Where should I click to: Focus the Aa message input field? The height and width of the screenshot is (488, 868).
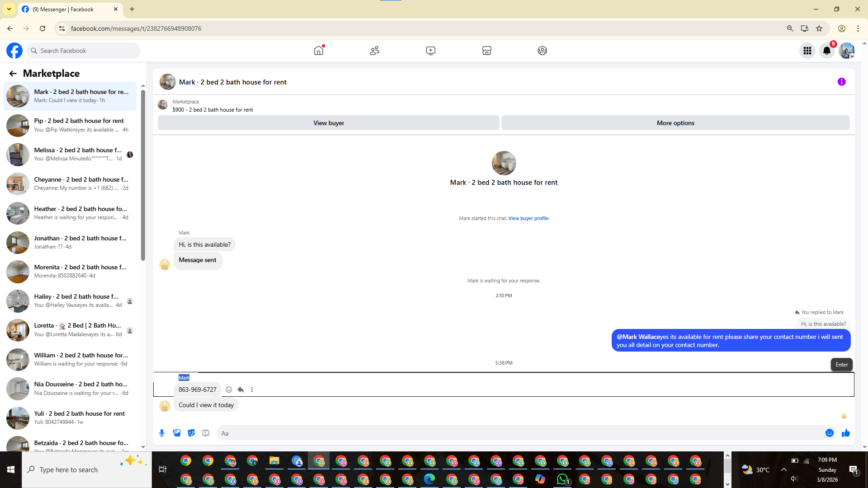tap(520, 433)
